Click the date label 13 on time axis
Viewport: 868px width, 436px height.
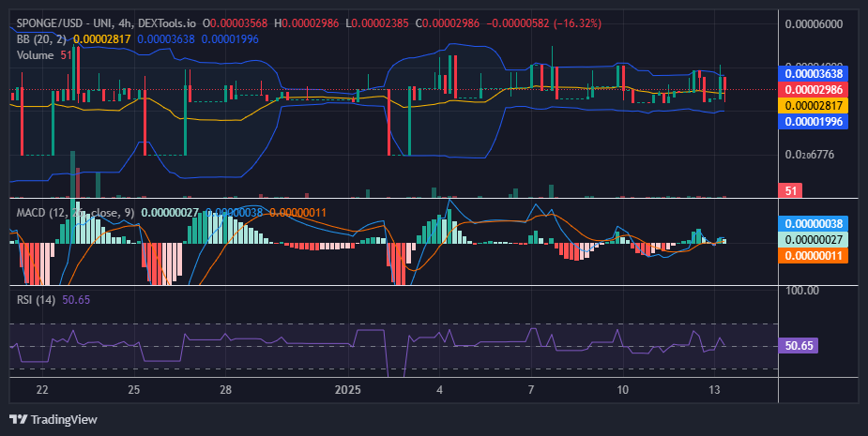pos(714,389)
